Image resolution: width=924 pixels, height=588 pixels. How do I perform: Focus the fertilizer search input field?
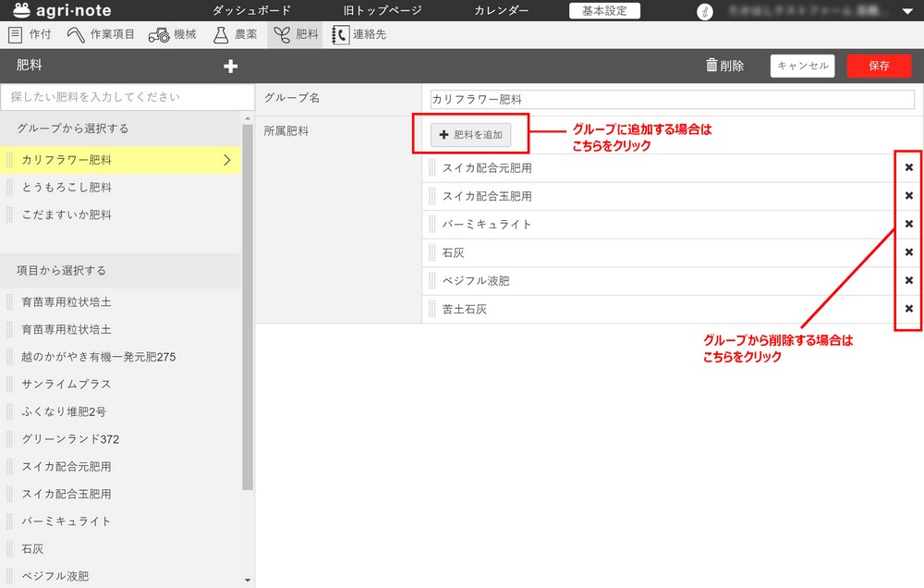point(127,97)
